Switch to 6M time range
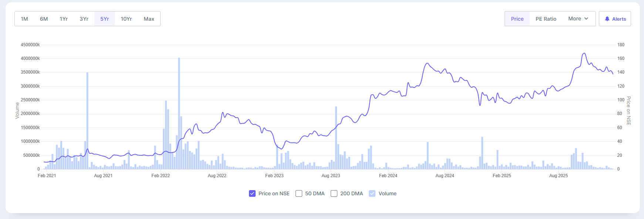644x219 pixels. [x=44, y=19]
